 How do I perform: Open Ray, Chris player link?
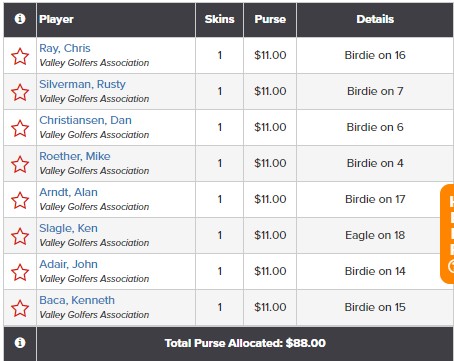coord(65,48)
